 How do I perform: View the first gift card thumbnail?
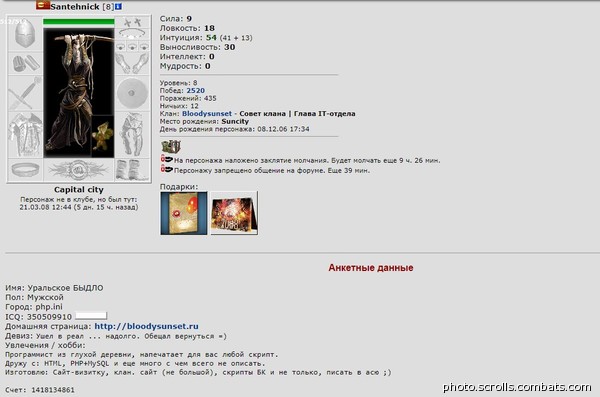point(184,213)
